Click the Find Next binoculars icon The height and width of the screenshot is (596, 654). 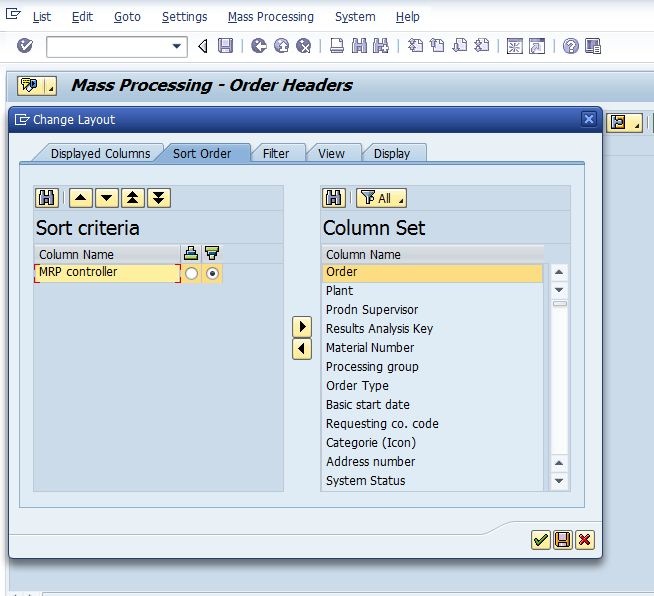pos(381,45)
